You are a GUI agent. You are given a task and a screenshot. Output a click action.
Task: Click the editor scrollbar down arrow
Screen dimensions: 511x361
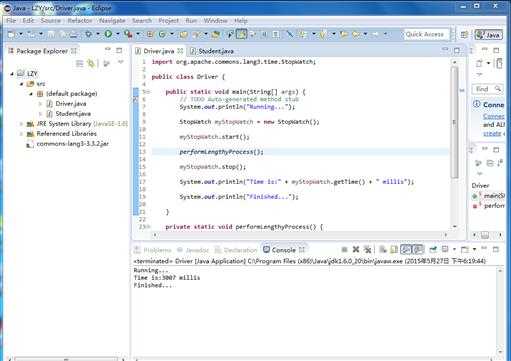[455, 227]
